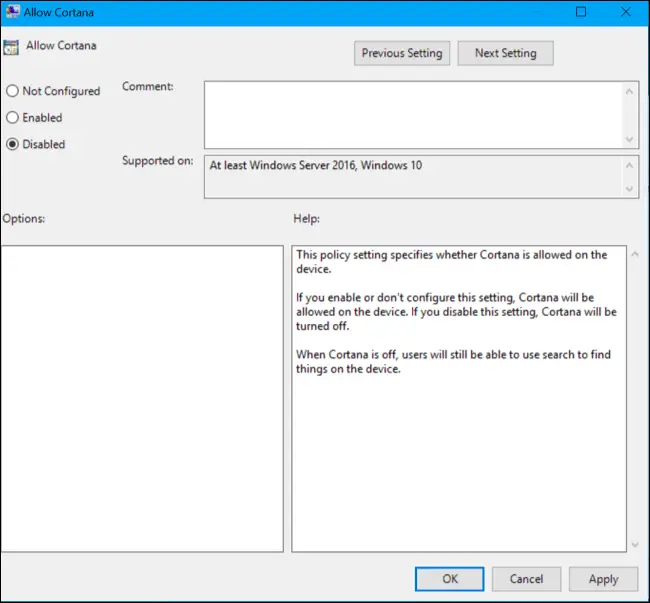Click the 'Supported on:' label
This screenshot has height=603, width=650.
[x=158, y=161]
